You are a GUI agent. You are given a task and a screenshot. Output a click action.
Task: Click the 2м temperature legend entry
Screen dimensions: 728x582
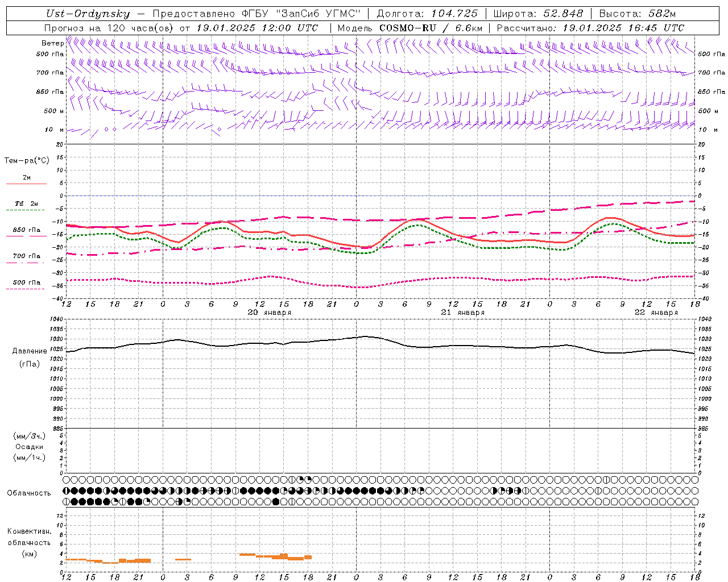(x=27, y=178)
